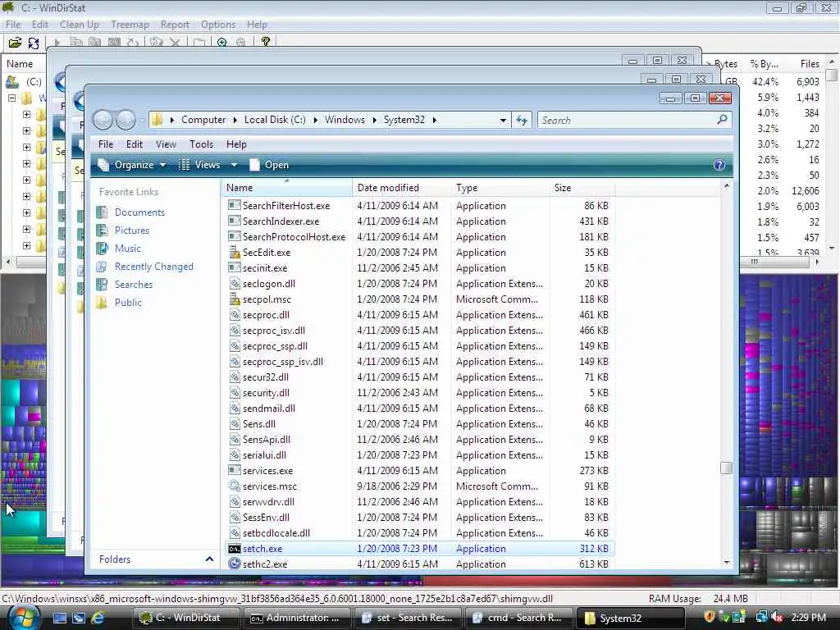Click breadcrumb arrow after Windows in address bar
This screenshot has height=630, width=840.
tap(374, 120)
